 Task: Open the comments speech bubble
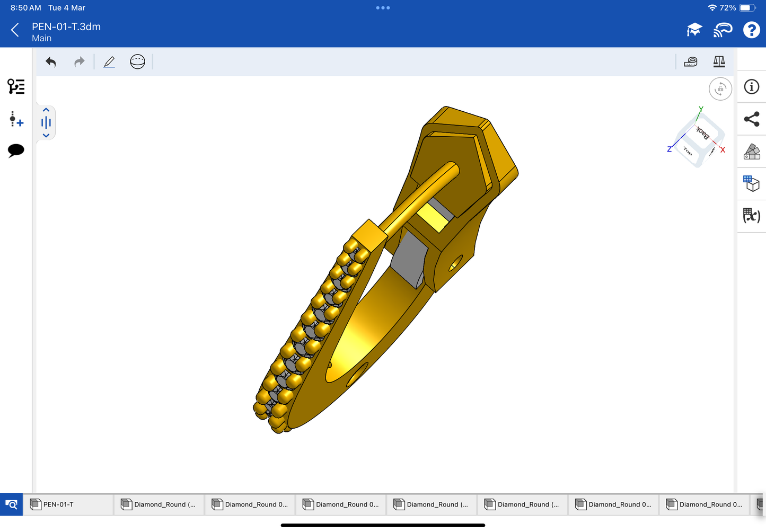[16, 150]
